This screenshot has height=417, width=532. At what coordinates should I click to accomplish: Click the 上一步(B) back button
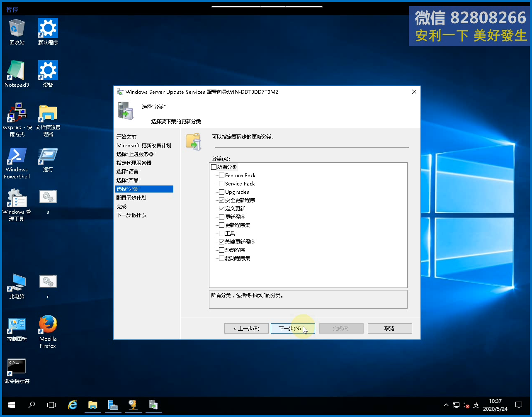point(246,328)
